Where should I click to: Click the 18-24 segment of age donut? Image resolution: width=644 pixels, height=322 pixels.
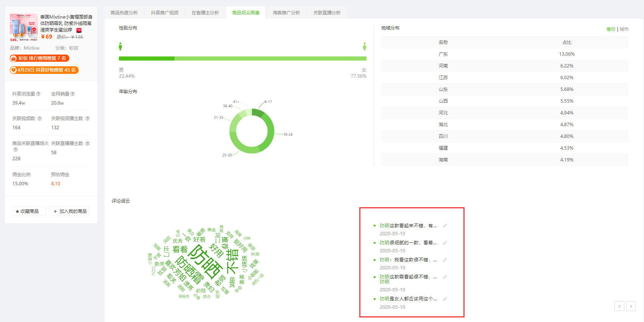click(x=270, y=131)
